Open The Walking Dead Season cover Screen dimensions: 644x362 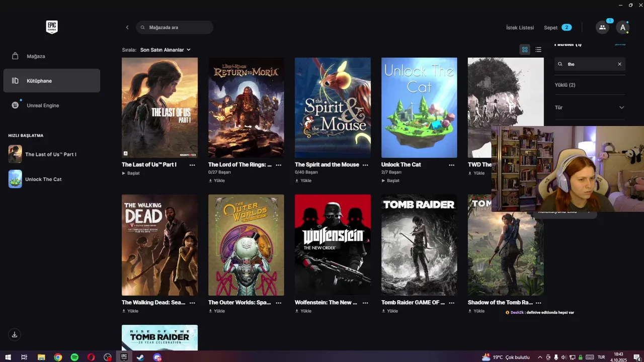[x=159, y=245]
